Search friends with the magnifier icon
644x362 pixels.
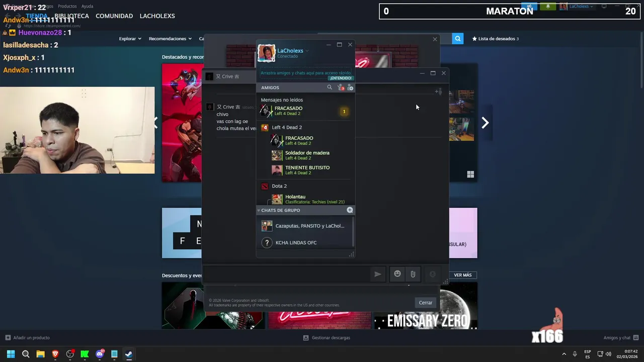tap(330, 87)
